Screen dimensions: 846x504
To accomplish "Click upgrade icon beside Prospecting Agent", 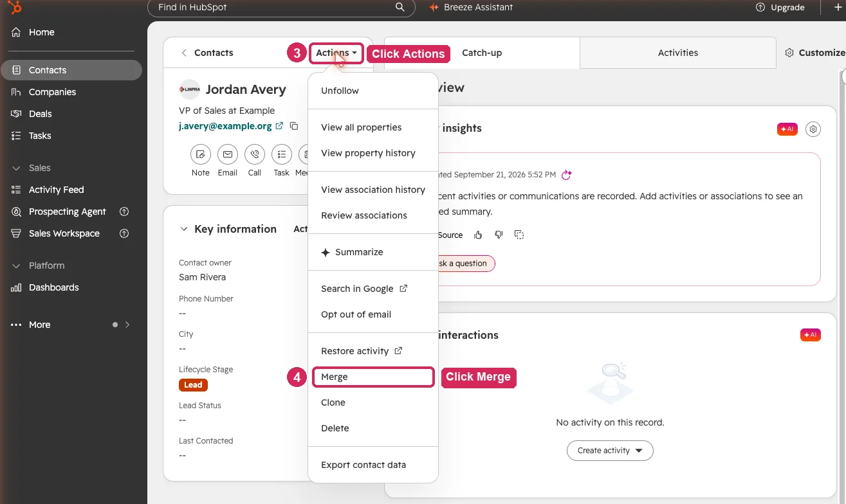I will click(125, 212).
